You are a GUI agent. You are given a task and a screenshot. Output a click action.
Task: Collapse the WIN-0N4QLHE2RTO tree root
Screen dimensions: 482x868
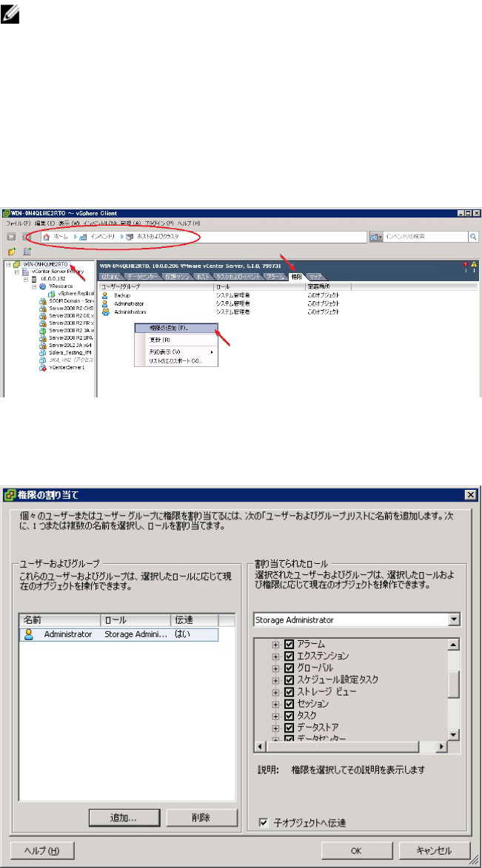pyautogui.click(x=8, y=265)
